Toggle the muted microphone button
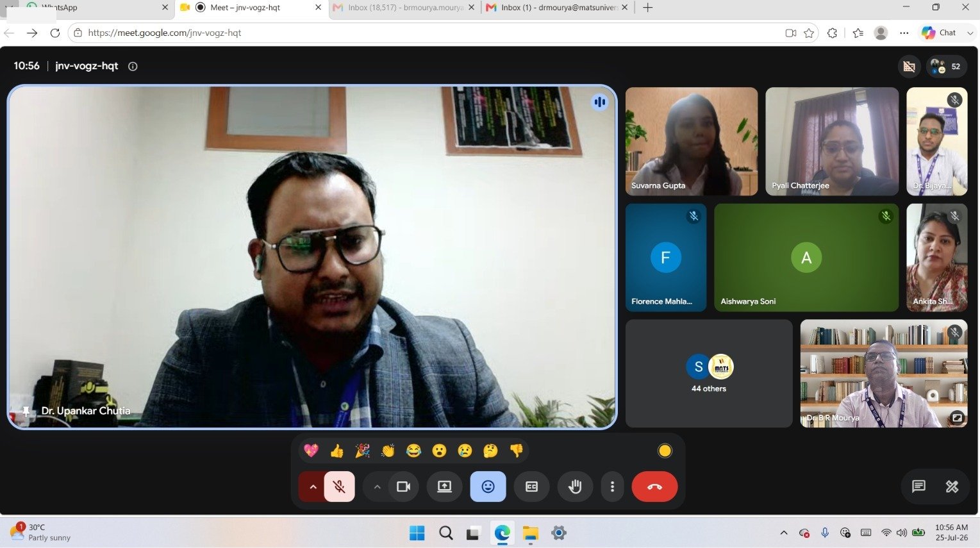980x548 pixels. (340, 486)
